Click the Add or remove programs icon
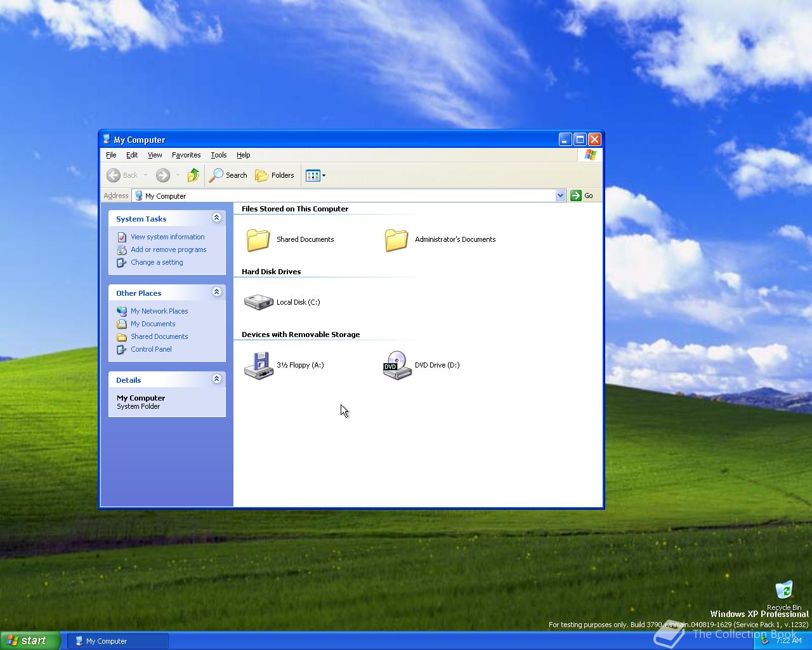Screen dimensions: 812x650 122,249
